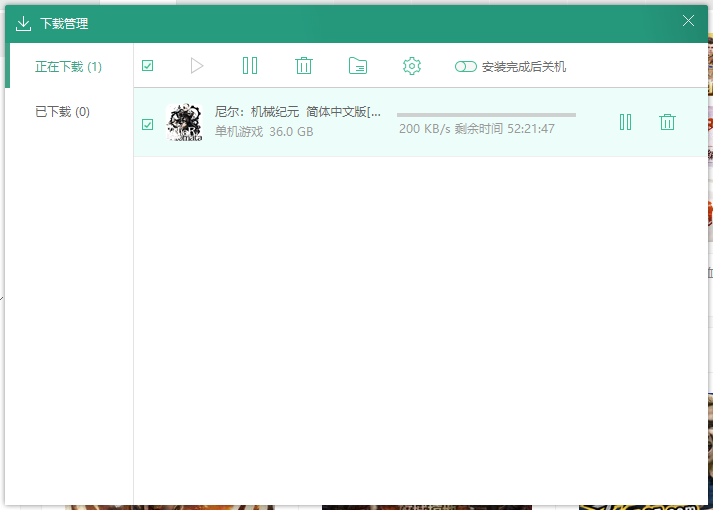The image size is (713, 510).
Task: Click the 尼尔：机械纪元 简体中文版 title
Action: [x=298, y=112]
